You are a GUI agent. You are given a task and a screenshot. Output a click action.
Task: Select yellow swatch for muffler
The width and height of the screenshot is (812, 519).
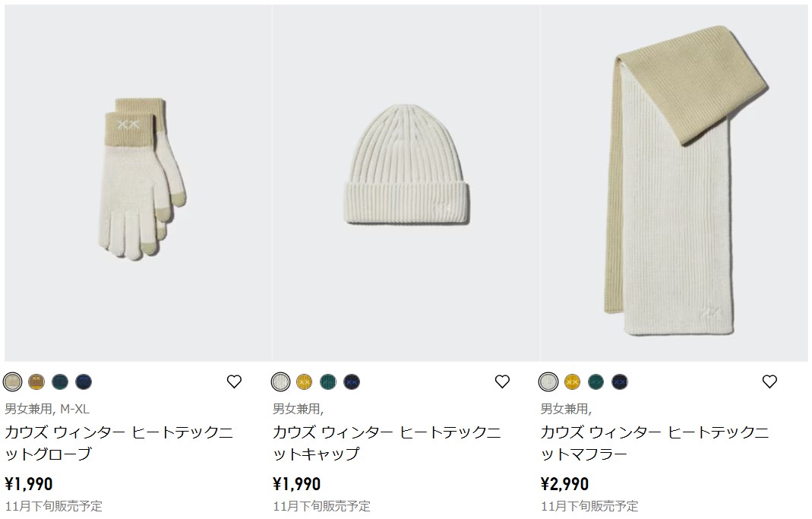[572, 381]
